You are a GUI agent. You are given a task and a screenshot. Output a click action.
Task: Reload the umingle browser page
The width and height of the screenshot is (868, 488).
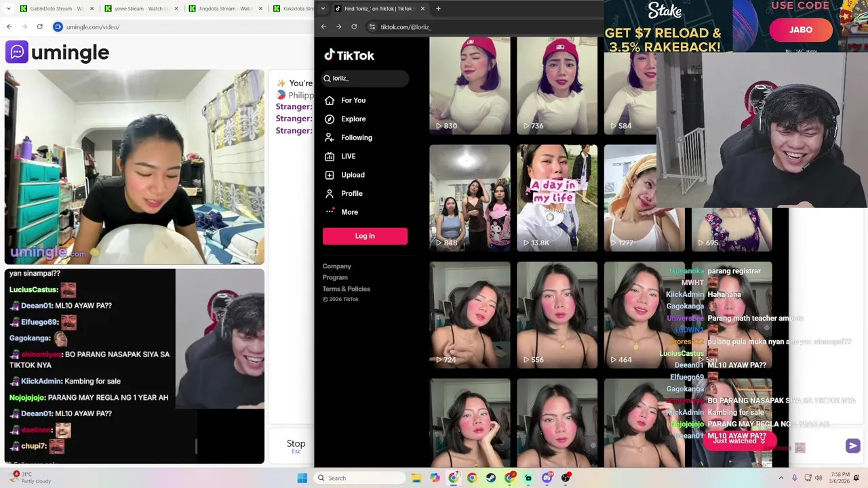tap(39, 26)
